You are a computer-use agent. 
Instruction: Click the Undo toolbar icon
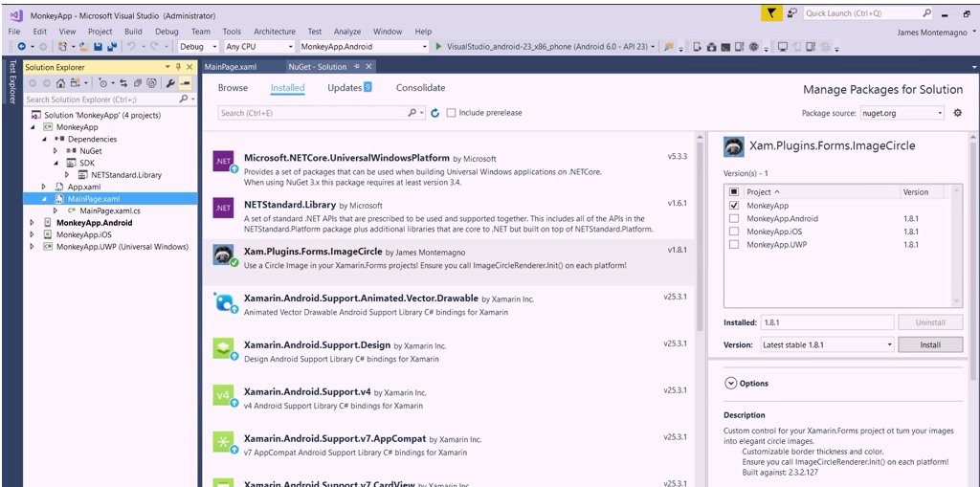[x=131, y=46]
